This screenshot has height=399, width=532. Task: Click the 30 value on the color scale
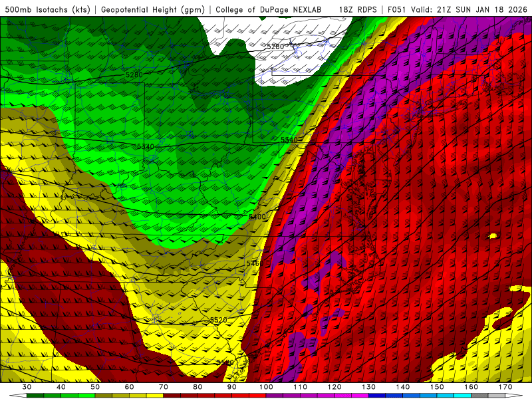(x=27, y=387)
